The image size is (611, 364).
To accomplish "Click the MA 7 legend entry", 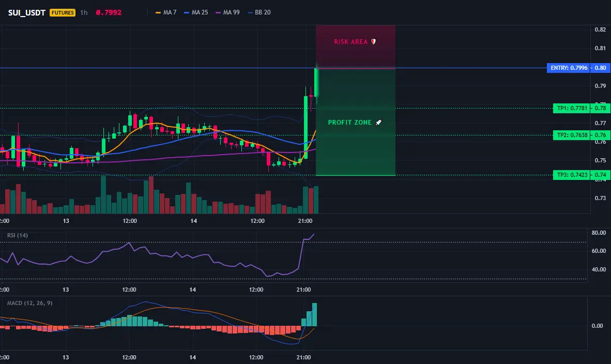I will coord(166,12).
